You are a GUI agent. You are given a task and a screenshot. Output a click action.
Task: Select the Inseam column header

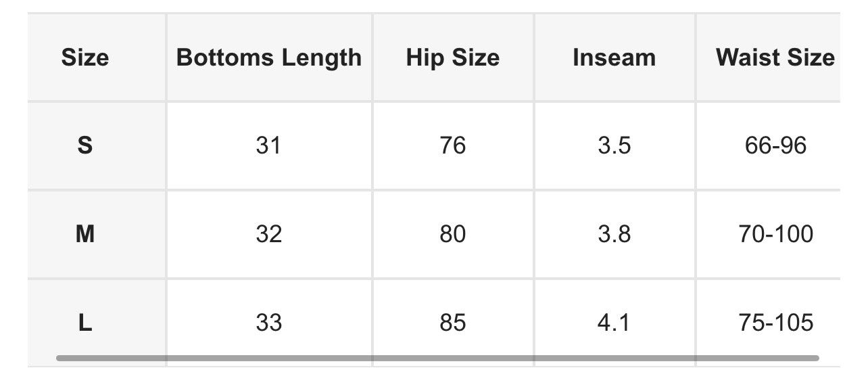(614, 57)
